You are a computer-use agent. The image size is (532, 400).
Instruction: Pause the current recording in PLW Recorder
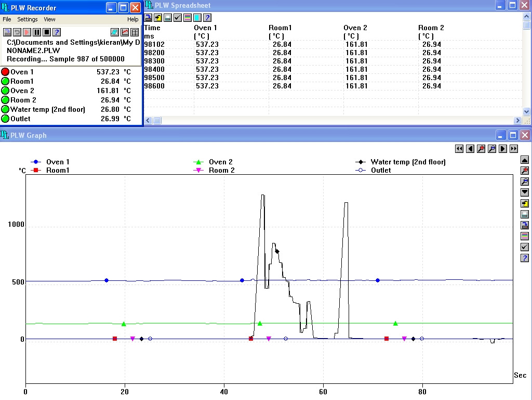pos(36,32)
